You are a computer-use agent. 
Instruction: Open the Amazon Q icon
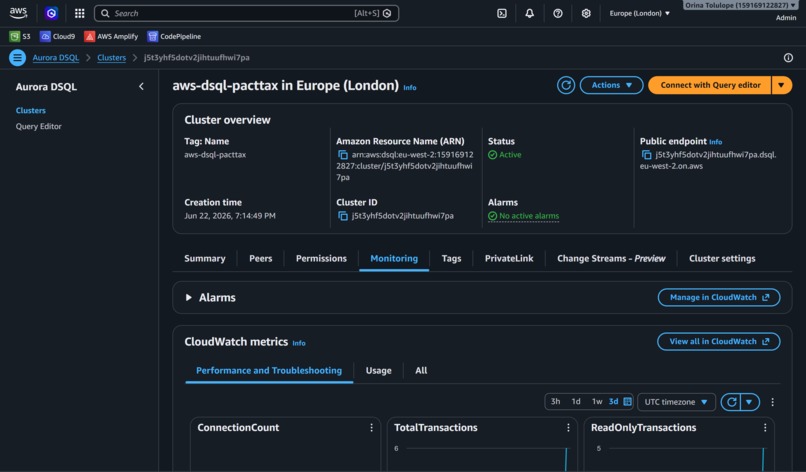tap(51, 13)
